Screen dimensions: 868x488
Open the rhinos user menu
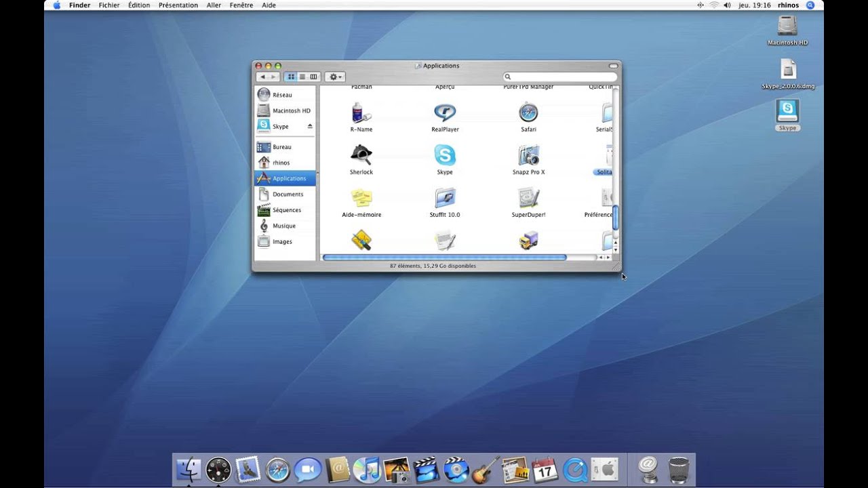point(788,5)
